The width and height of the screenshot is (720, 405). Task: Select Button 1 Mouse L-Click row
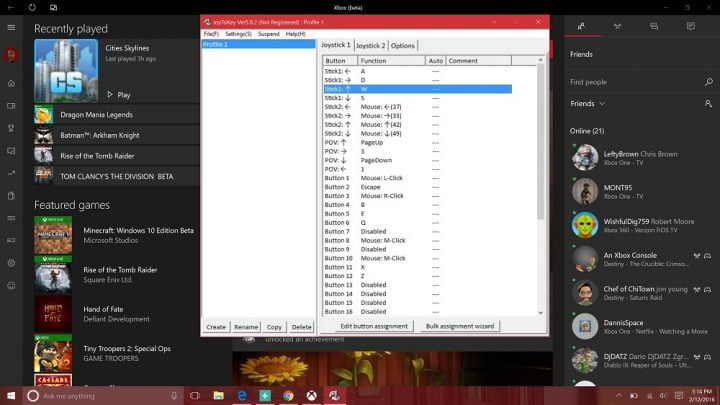pos(417,178)
